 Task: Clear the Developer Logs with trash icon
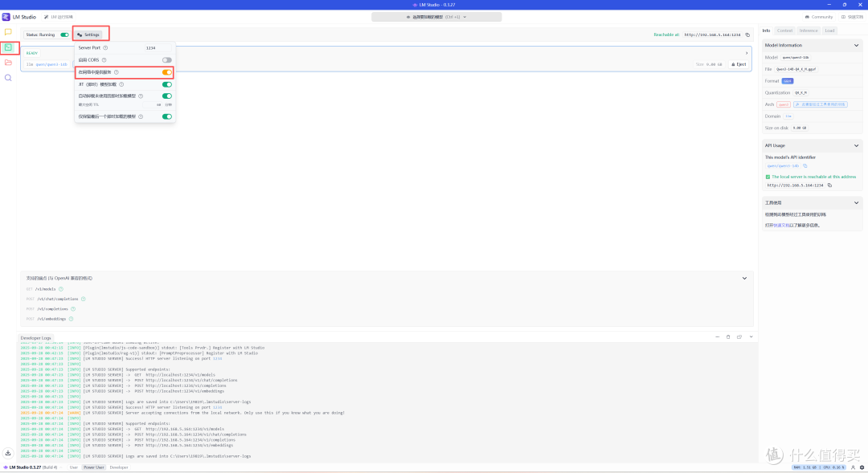click(728, 337)
